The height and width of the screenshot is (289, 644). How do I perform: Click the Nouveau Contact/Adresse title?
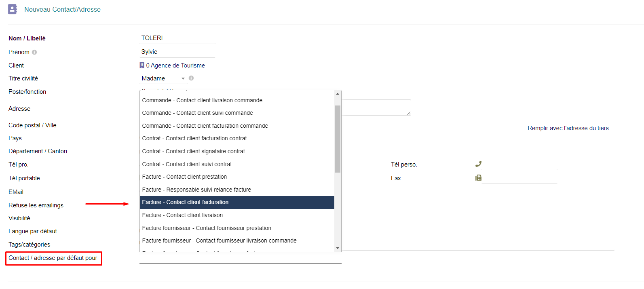coord(62,9)
